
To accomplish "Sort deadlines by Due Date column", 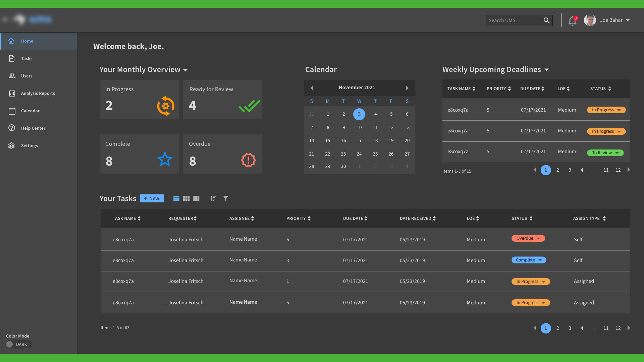I will click(532, 89).
